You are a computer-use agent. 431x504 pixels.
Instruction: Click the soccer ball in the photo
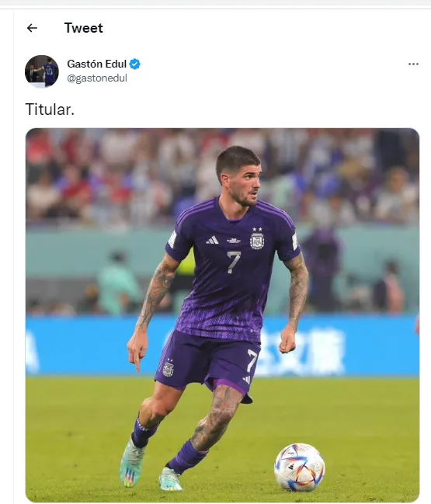(x=299, y=468)
